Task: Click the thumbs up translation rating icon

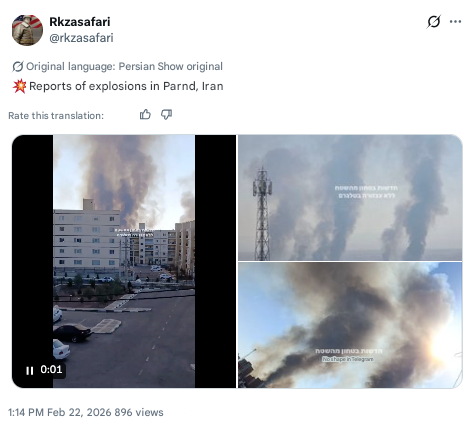Action: click(145, 115)
